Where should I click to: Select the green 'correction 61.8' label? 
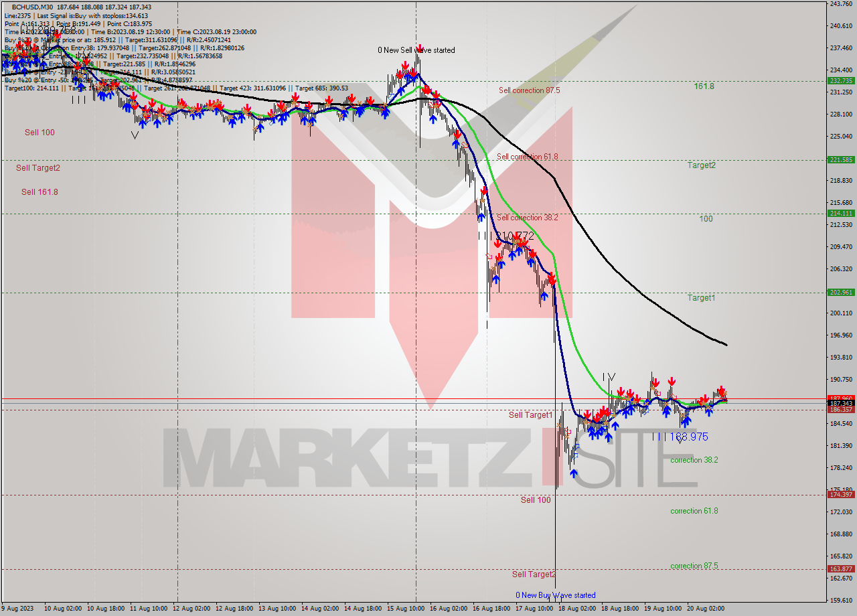tap(694, 511)
